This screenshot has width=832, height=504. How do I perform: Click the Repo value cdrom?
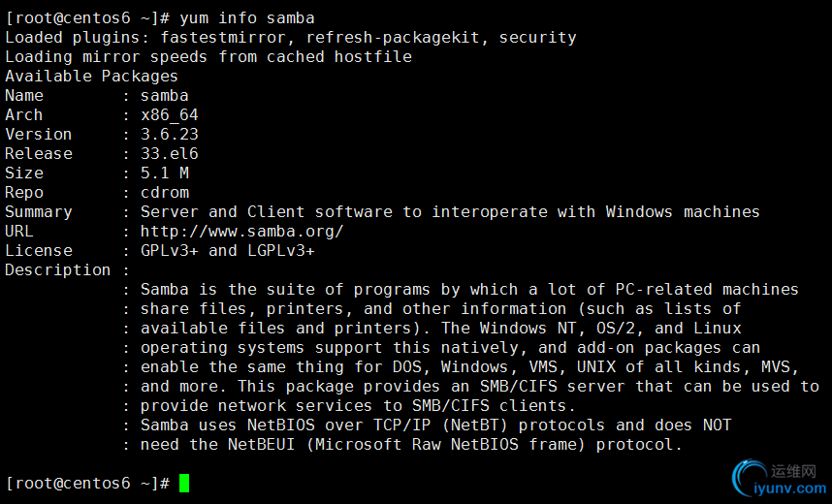pyautogui.click(x=165, y=193)
